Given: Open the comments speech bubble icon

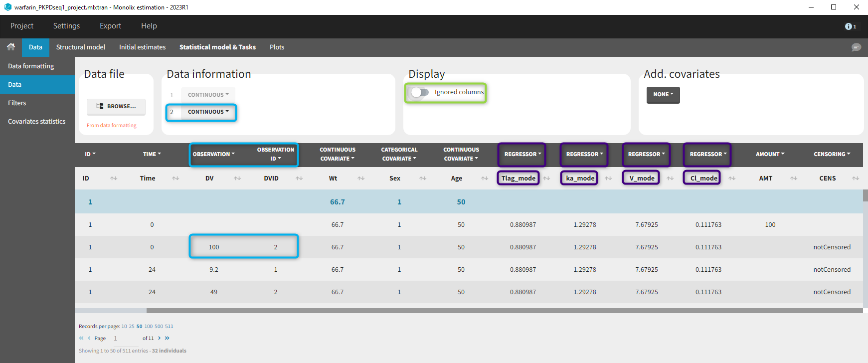Looking at the screenshot, I should (x=856, y=47).
